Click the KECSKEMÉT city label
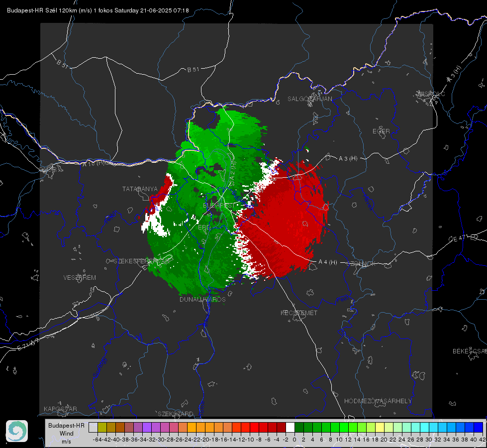The image size is (487, 448). pyautogui.click(x=299, y=313)
